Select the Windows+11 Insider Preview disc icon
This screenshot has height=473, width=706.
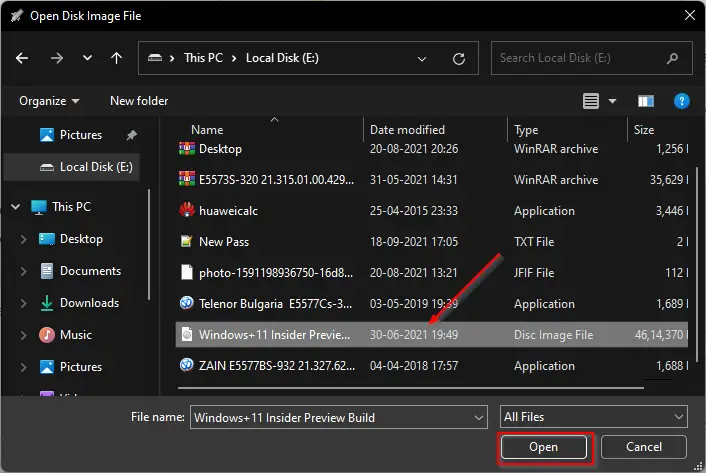tap(187, 334)
